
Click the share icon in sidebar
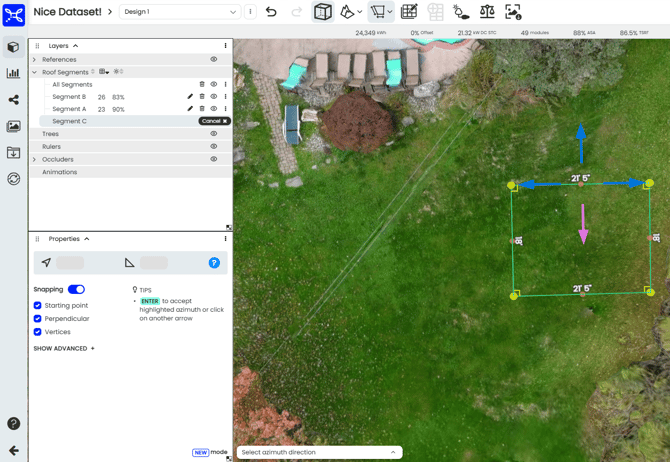tap(13, 100)
